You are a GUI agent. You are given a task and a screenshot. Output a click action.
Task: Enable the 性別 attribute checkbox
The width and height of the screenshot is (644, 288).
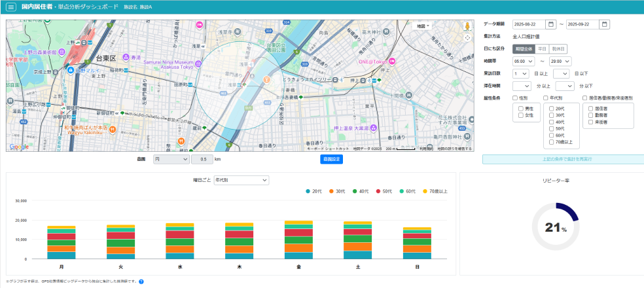coord(516,98)
